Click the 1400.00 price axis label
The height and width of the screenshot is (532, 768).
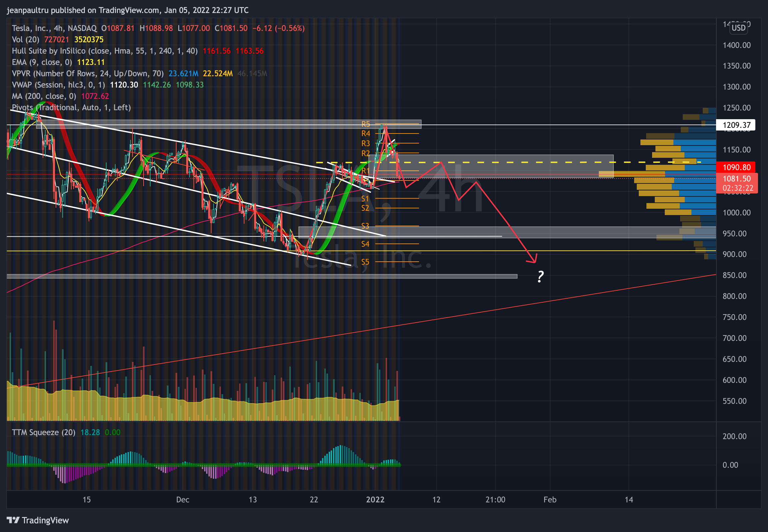(736, 45)
